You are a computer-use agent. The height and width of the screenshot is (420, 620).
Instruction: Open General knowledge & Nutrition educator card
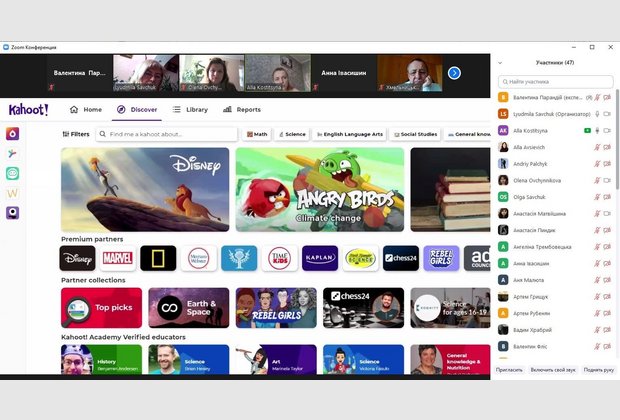click(x=450, y=359)
